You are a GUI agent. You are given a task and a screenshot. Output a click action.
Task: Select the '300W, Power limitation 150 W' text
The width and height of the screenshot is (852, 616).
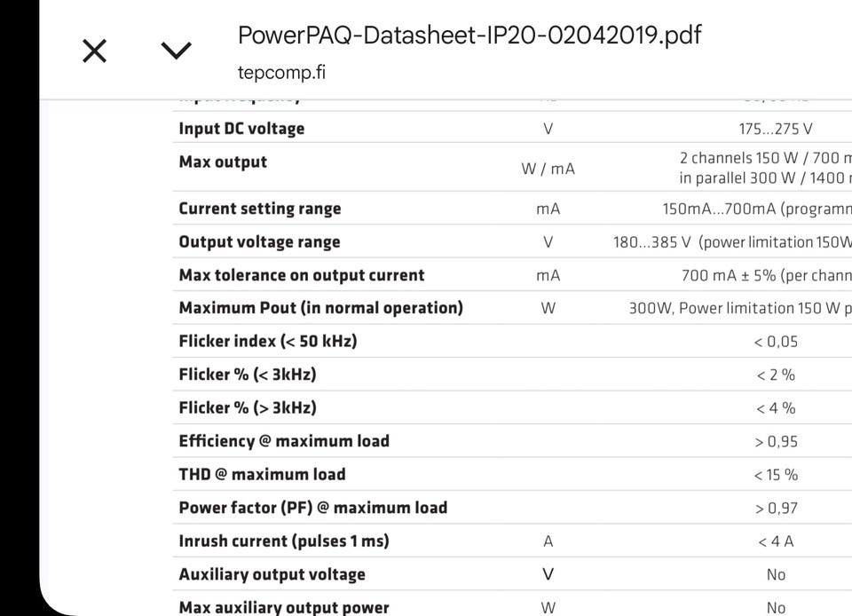coord(735,309)
